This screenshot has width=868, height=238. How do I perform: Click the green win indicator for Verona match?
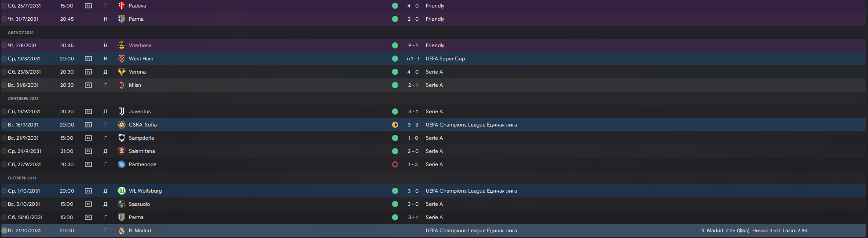pos(395,72)
